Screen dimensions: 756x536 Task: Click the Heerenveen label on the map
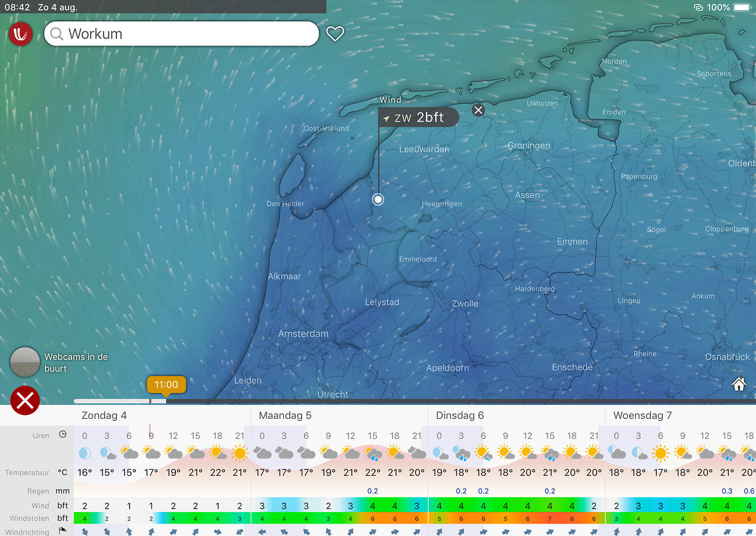[x=442, y=204]
